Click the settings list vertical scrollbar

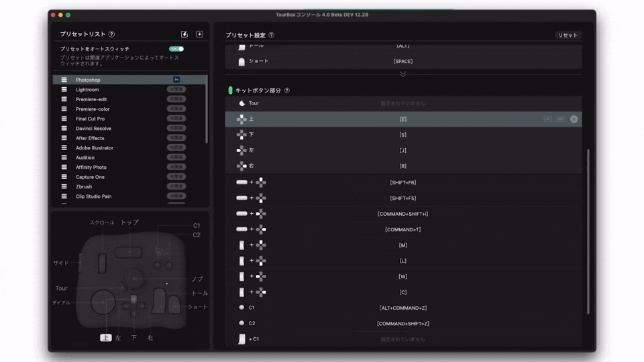tap(588, 228)
